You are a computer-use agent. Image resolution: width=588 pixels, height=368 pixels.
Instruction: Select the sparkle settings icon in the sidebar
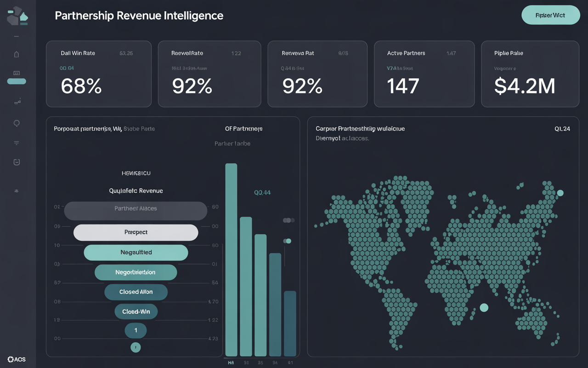pyautogui.click(x=16, y=190)
